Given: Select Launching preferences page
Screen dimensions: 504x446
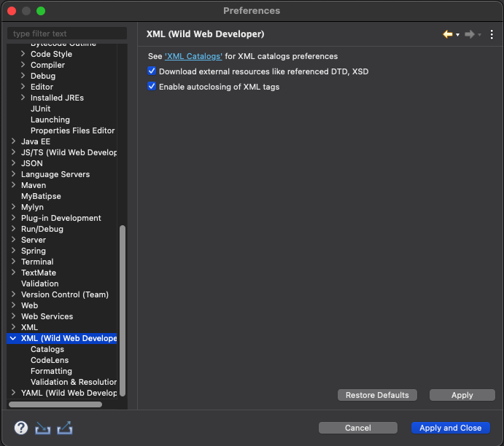Looking at the screenshot, I should point(50,120).
